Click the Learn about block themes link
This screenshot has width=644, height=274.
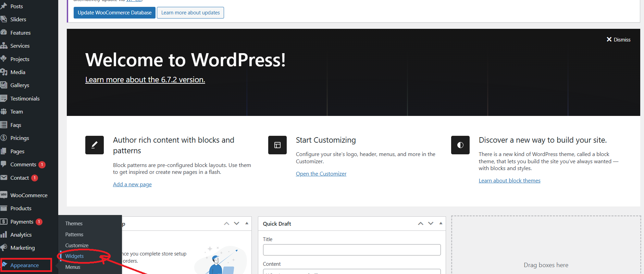point(509,181)
